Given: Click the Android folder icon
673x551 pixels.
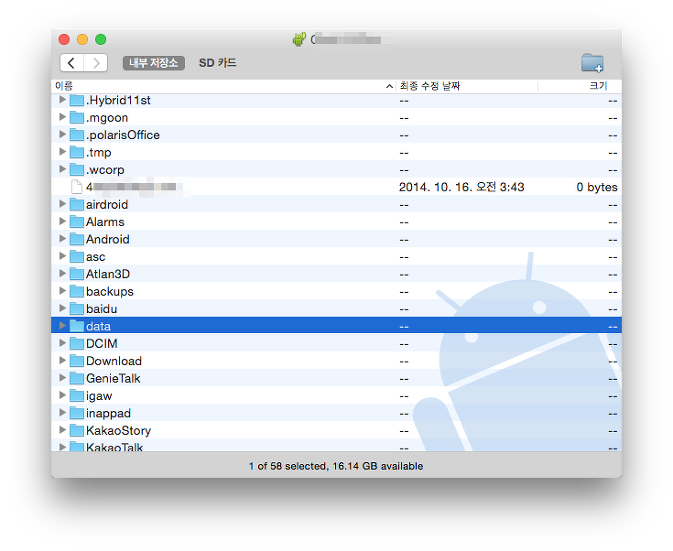Looking at the screenshot, I should (77, 239).
